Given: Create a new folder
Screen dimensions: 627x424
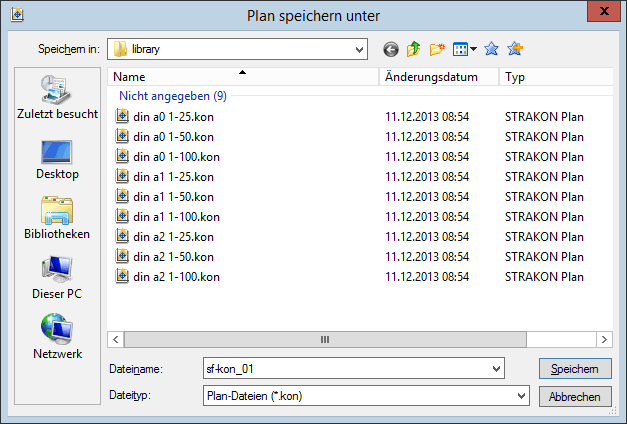Looking at the screenshot, I should (437, 49).
